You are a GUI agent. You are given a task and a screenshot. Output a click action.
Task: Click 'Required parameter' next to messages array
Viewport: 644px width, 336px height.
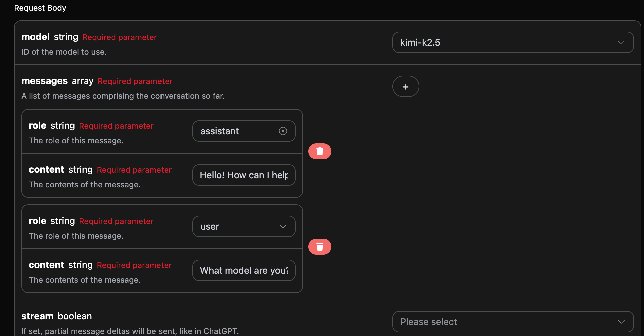point(135,81)
